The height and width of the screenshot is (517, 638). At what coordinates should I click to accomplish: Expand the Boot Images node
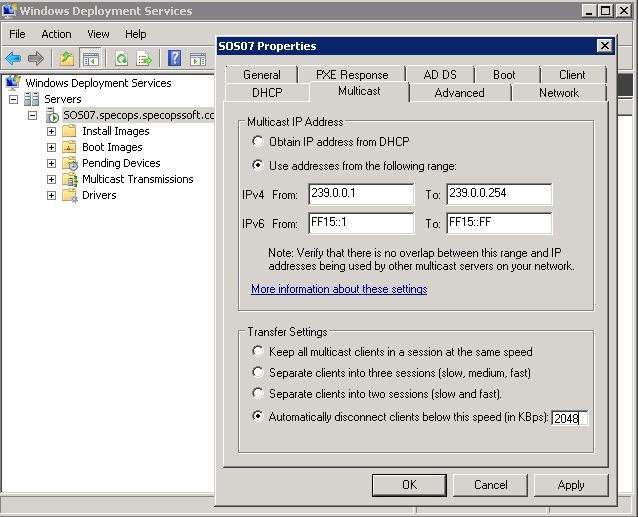(x=51, y=147)
